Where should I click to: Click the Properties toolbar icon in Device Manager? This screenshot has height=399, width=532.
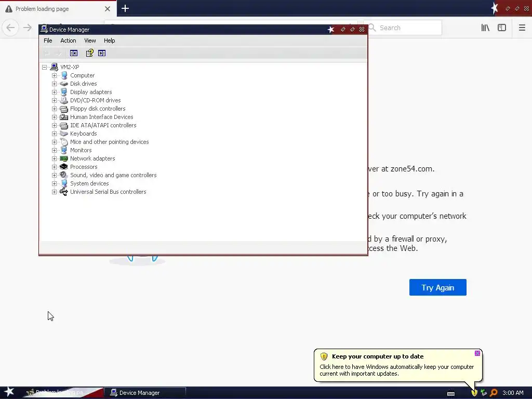pos(89,53)
